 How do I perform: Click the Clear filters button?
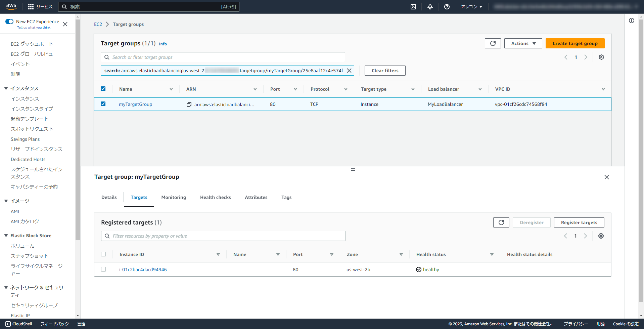[x=385, y=71]
